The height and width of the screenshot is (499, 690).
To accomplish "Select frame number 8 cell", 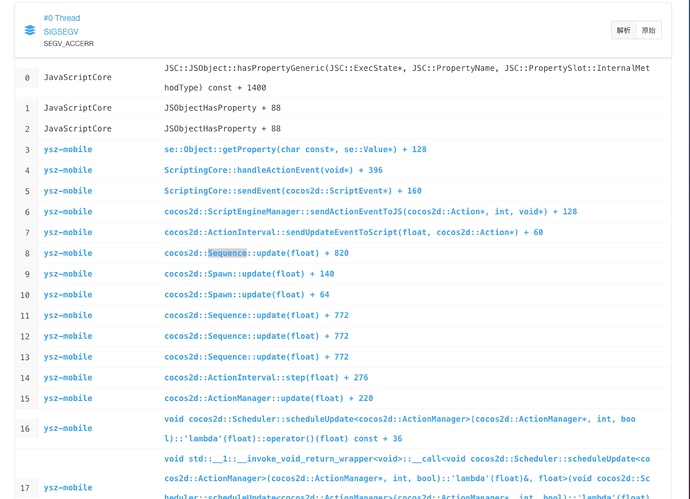I will tap(27, 253).
